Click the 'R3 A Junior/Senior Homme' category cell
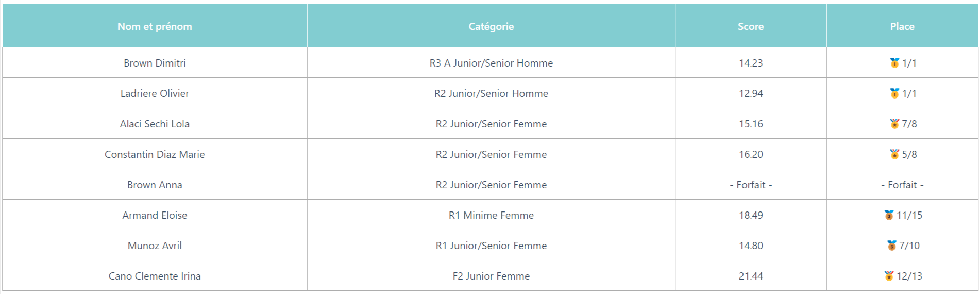Screen dimensions: 980x294 491,63
